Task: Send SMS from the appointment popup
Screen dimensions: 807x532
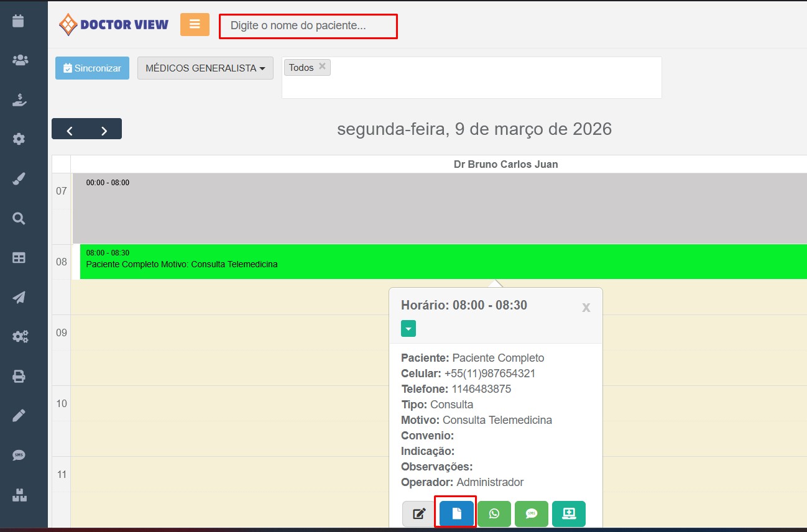Action: click(x=532, y=513)
